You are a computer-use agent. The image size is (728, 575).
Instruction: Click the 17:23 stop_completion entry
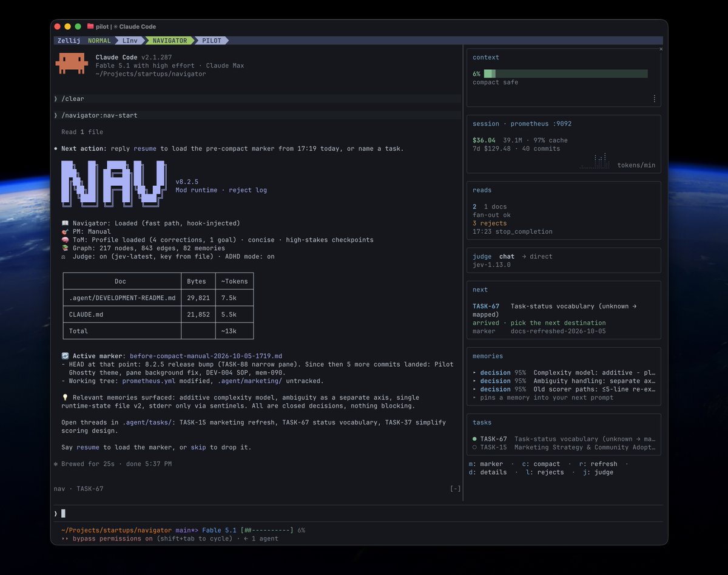(x=513, y=231)
